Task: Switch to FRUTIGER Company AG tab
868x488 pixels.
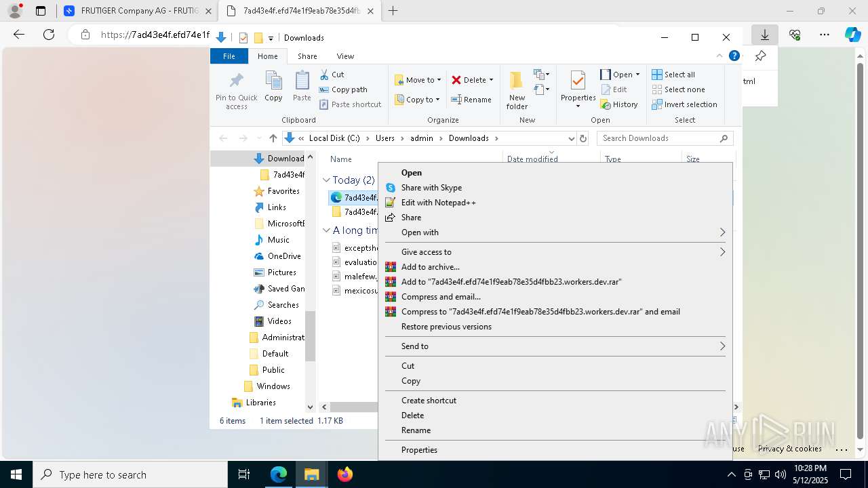Action: tap(137, 11)
